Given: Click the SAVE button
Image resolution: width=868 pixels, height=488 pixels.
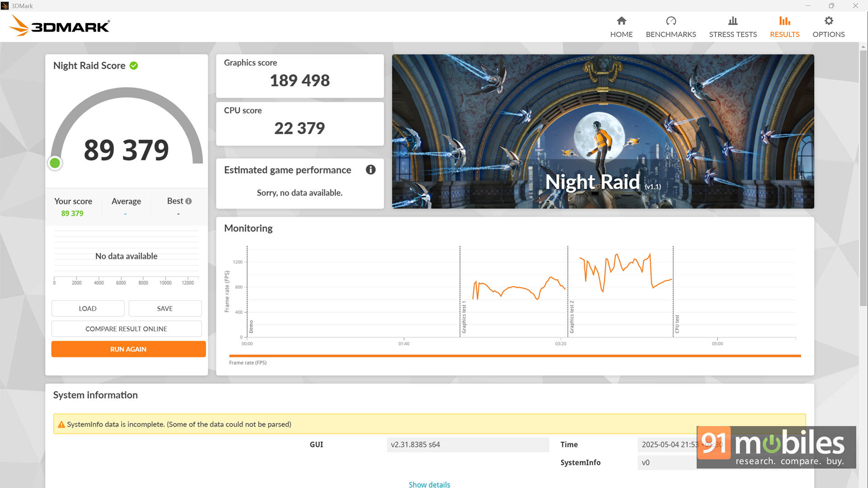Looking at the screenshot, I should point(165,308).
